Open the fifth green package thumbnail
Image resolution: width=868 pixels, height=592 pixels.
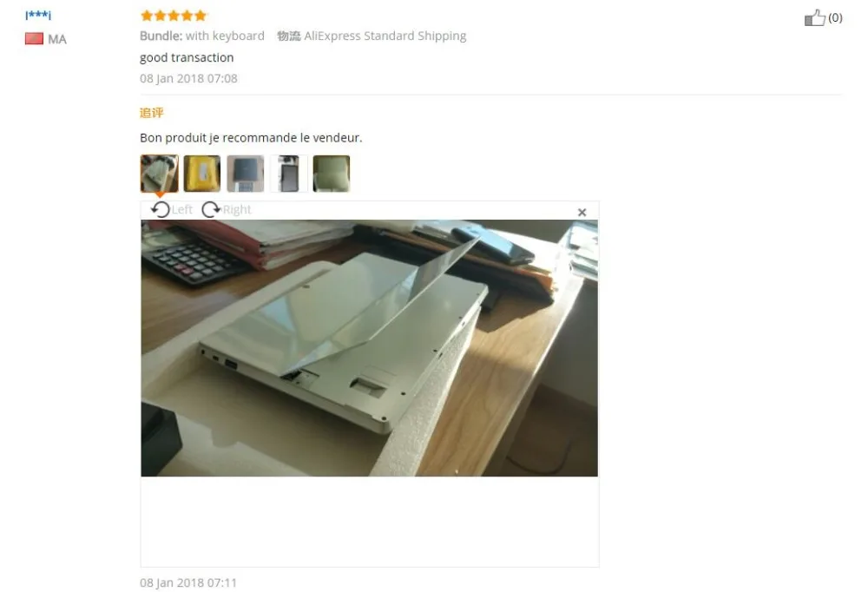click(331, 174)
